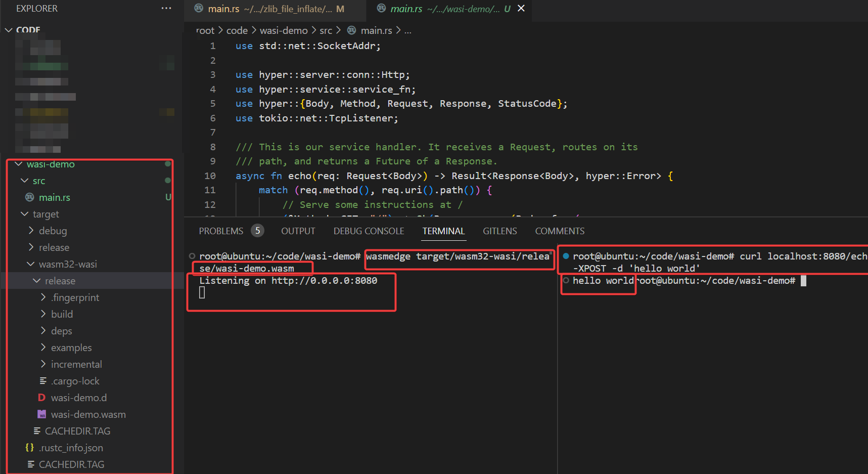Click the breadcrumb ellipsis symbol
The width and height of the screenshot is (868, 474).
(408, 31)
